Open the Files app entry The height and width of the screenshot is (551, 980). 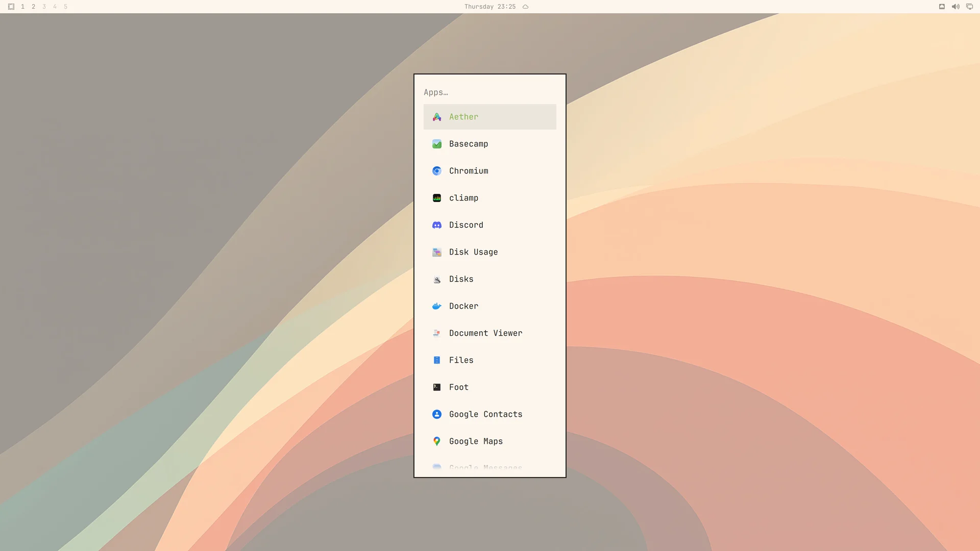(490, 360)
